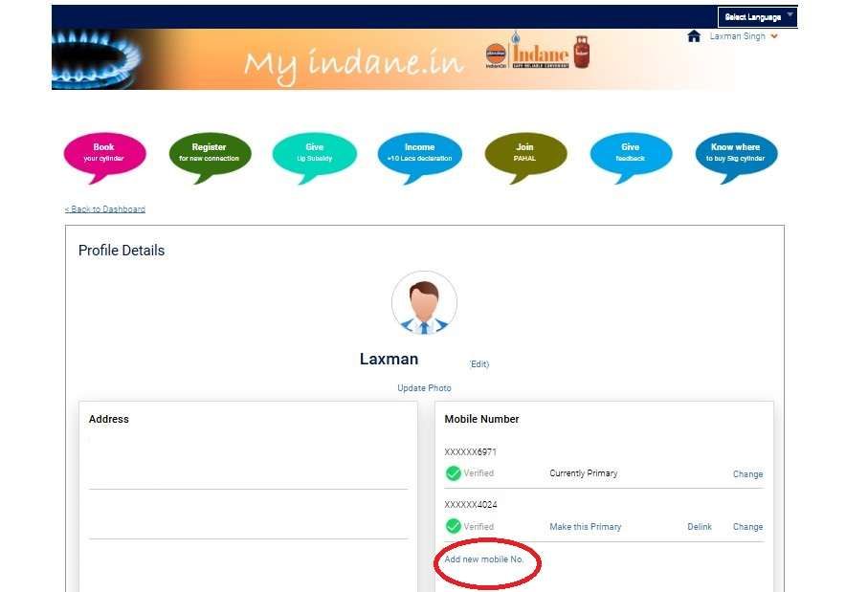Click the Book your cylinder bubble
The image size is (868, 592).
[x=104, y=157]
